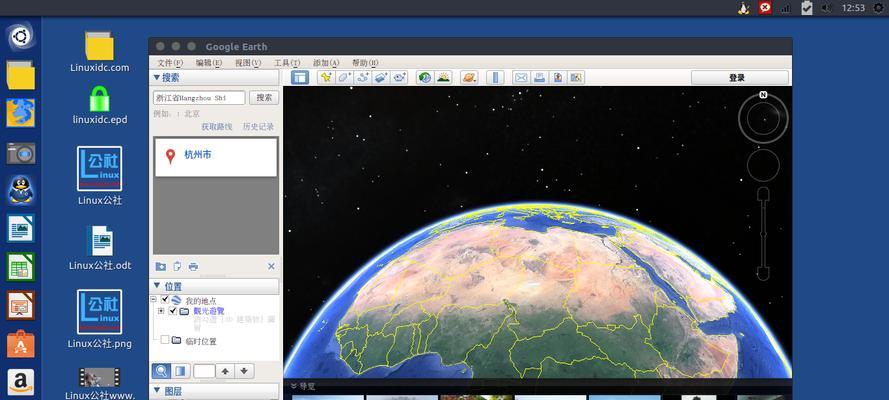
Task: Click the move joystick circle below compass
Action: pyautogui.click(x=763, y=165)
